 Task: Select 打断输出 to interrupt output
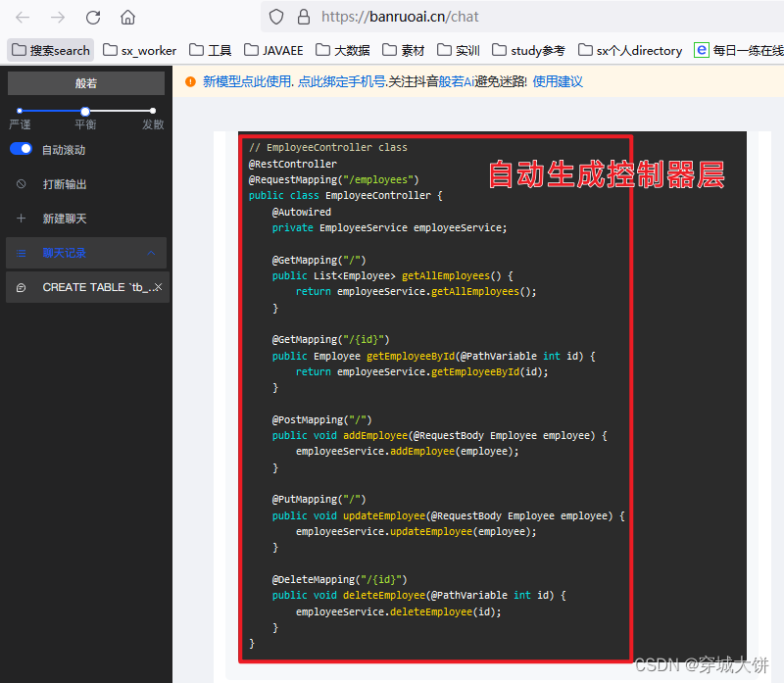coord(65,184)
